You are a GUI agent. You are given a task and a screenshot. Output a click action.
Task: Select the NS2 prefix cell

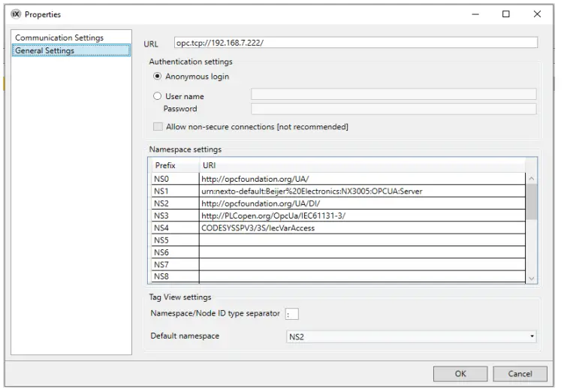click(175, 204)
